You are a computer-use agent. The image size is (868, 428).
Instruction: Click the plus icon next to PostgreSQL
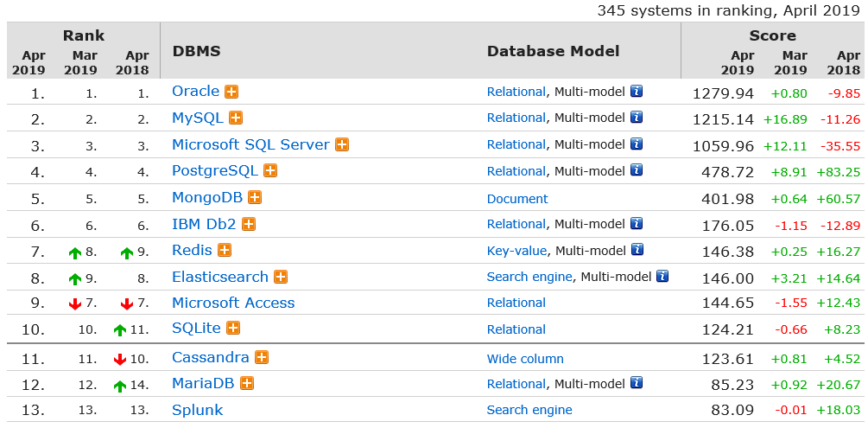[x=270, y=171]
